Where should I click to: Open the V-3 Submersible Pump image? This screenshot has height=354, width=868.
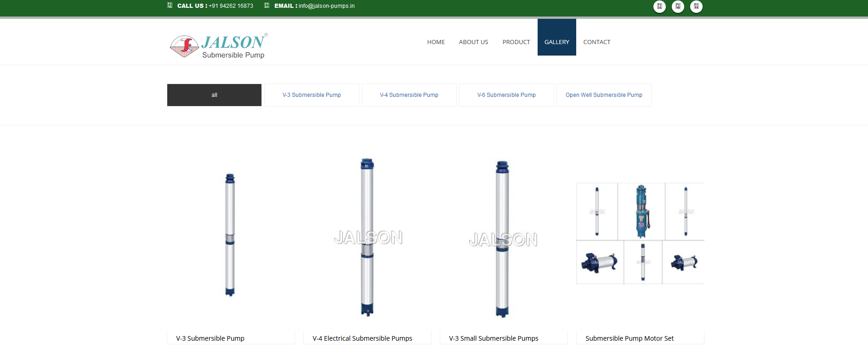[230, 235]
